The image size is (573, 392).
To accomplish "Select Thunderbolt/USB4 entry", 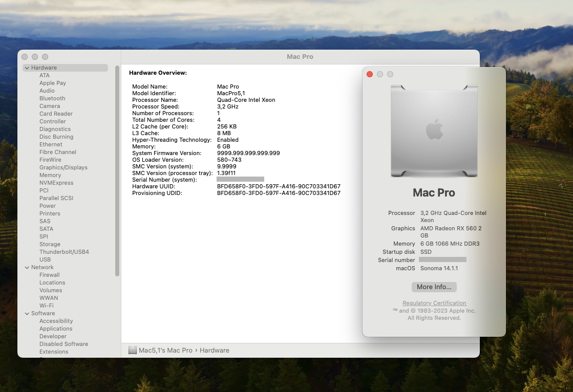I will coord(64,252).
